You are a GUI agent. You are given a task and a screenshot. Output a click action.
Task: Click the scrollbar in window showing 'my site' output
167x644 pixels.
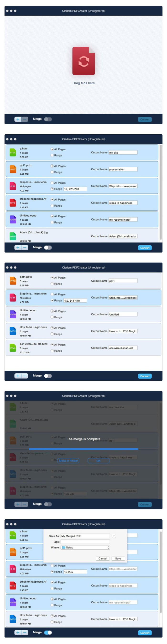point(161,193)
